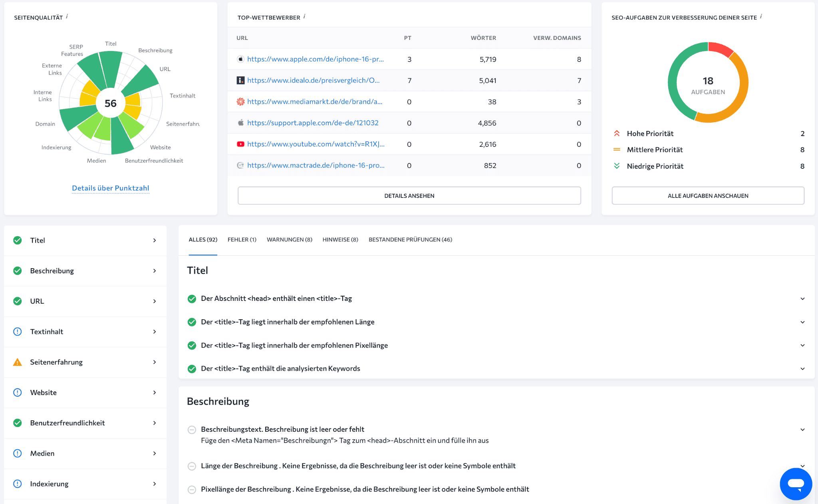The height and width of the screenshot is (504, 818).
Task: Expand title-Tag empfohlenen Länge details
Action: point(802,322)
